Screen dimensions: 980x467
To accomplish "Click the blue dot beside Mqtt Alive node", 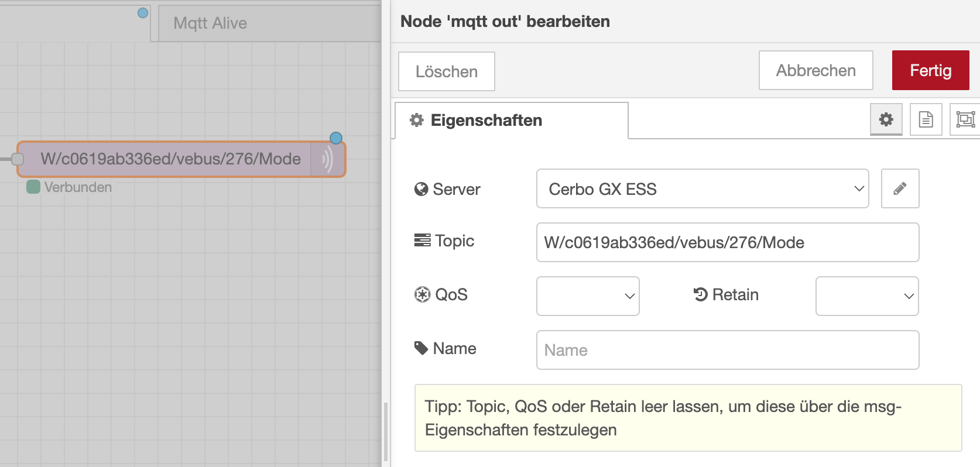I will coord(142,13).
